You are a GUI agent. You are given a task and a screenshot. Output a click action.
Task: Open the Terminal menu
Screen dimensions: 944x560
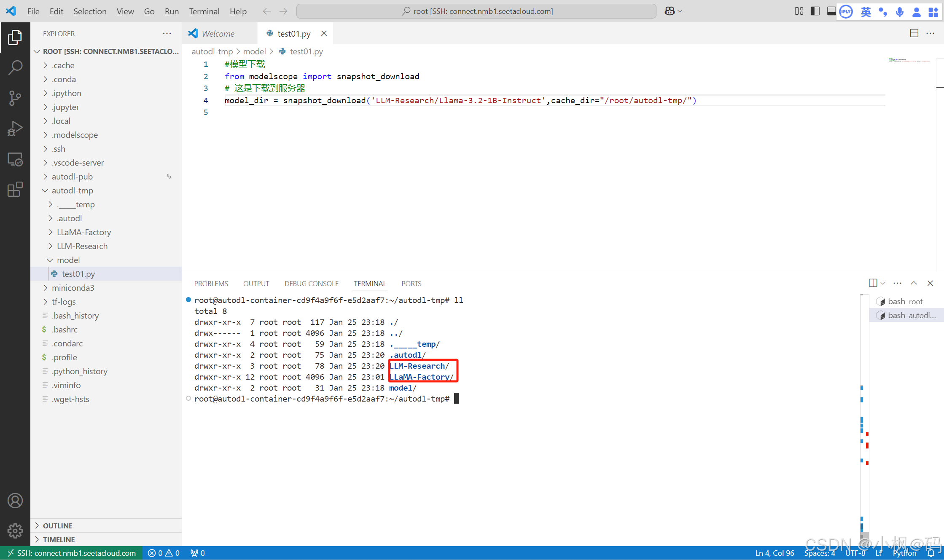point(204,11)
